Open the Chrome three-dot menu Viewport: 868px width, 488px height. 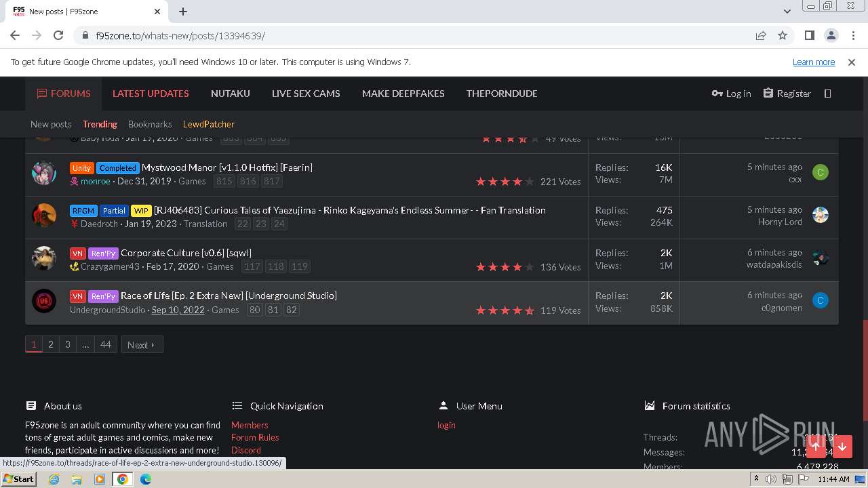pos(852,35)
